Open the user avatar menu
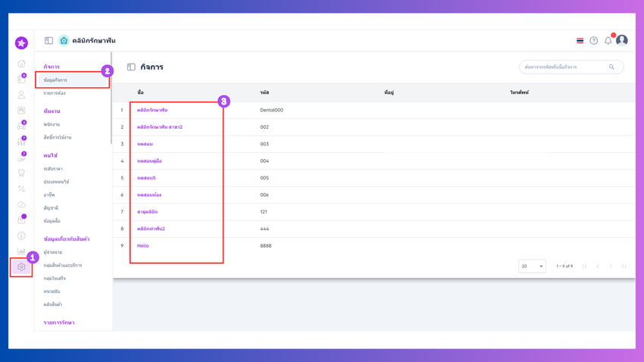 [x=622, y=40]
